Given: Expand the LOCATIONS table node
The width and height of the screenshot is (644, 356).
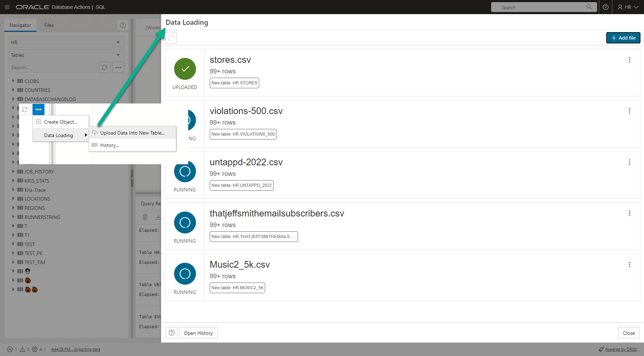Looking at the screenshot, I should point(13,198).
